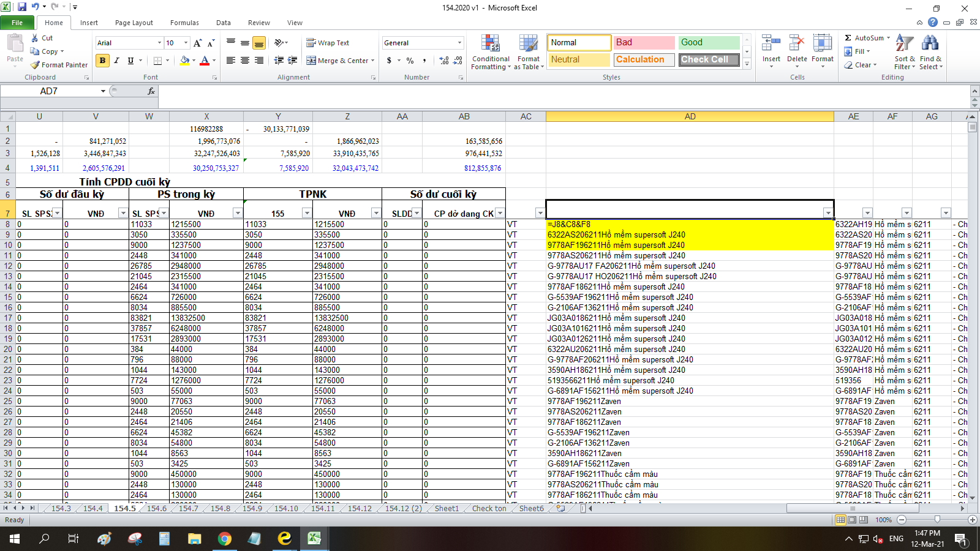Image resolution: width=980 pixels, height=551 pixels.
Task: Toggle Italic text formatting
Action: pos(116,61)
